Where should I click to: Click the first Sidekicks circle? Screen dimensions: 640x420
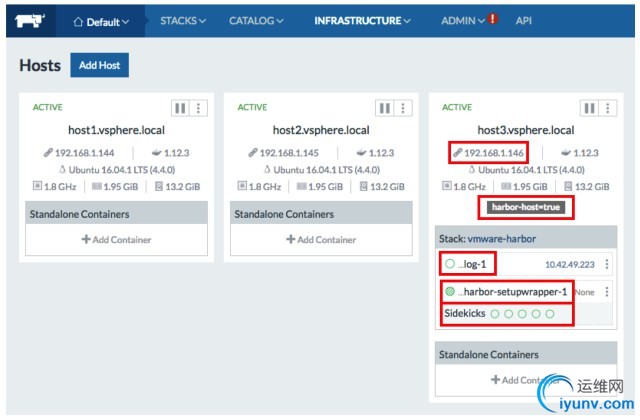[x=495, y=314]
